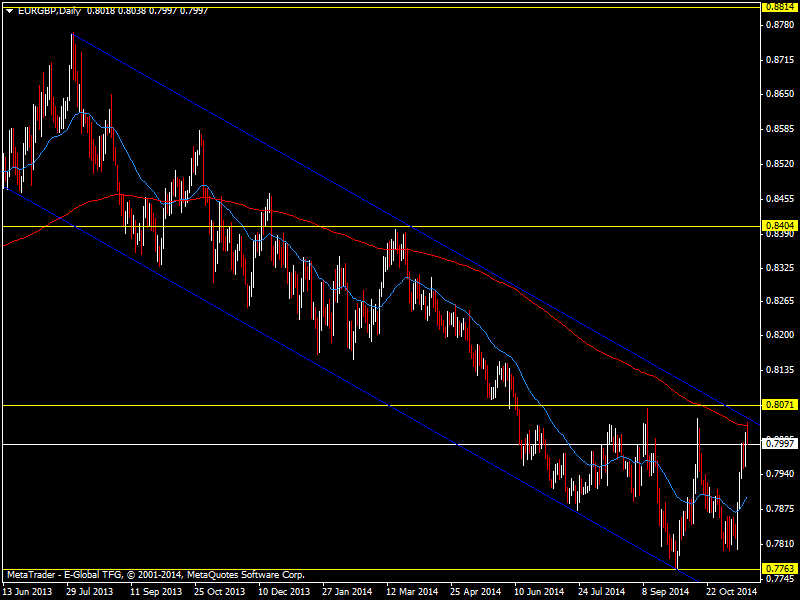Click the 0.8325 price axis label
The image size is (800, 600).
pos(781,268)
